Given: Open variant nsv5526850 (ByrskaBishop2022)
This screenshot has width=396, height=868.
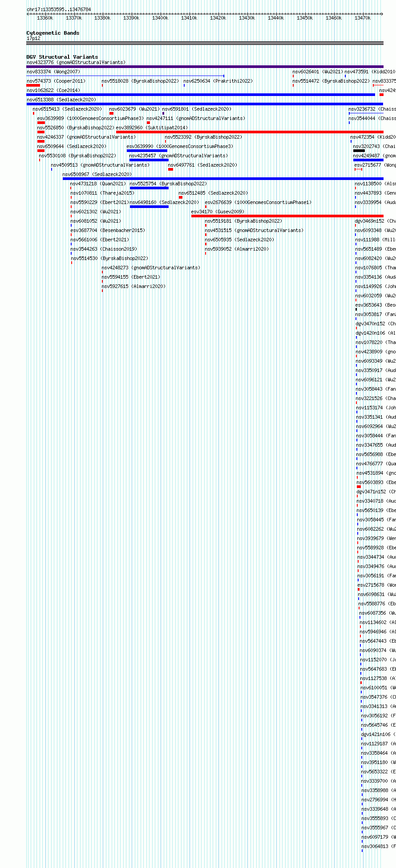Looking at the screenshot, I should 76,128.
